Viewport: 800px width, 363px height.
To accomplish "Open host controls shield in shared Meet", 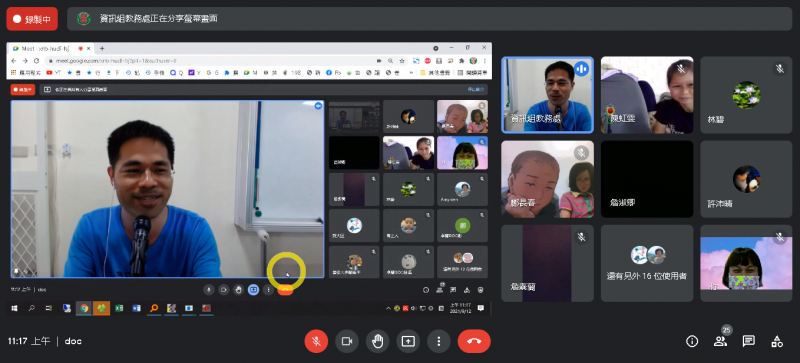I will (x=480, y=290).
